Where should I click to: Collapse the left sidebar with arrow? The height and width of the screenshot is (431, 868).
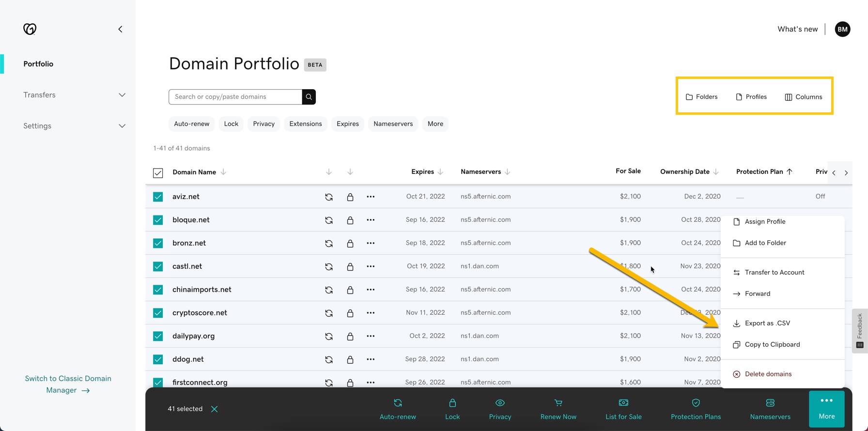(120, 29)
